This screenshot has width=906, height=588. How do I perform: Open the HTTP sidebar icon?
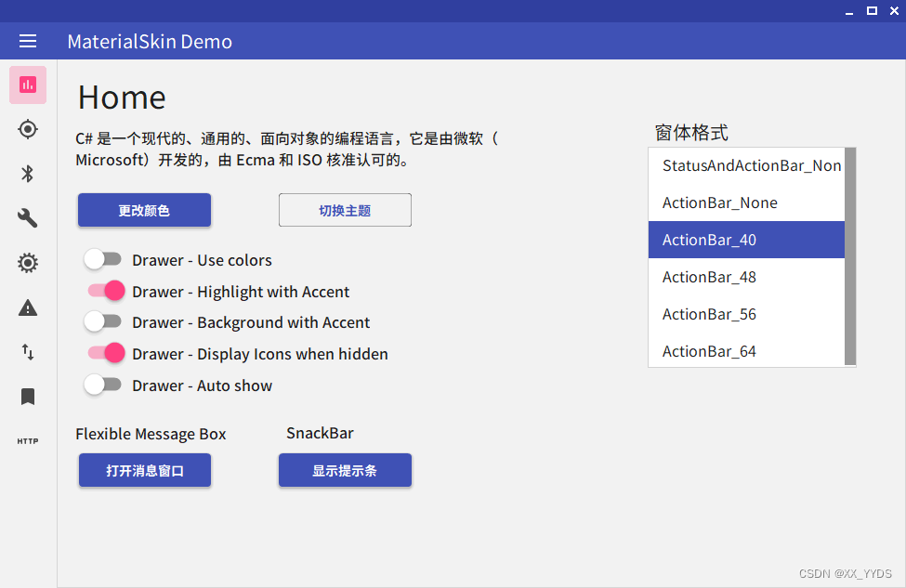[28, 441]
